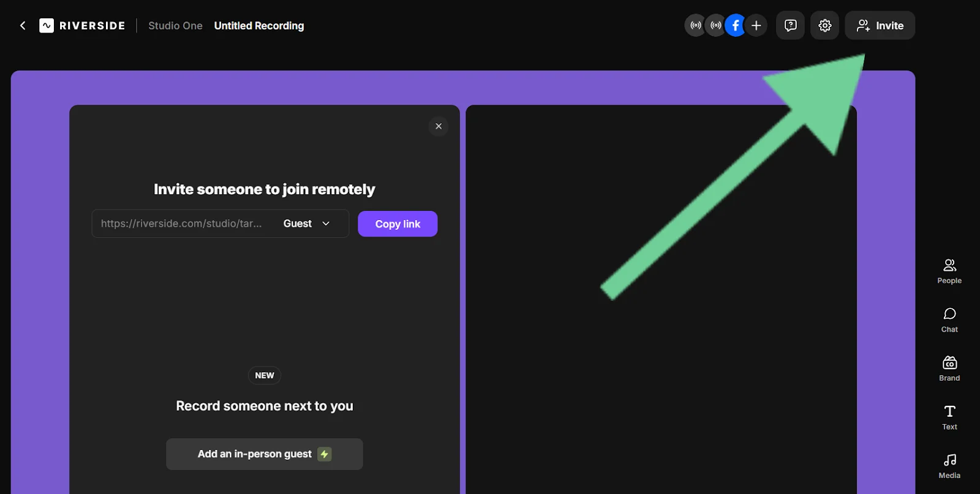Open the Studio One breadcrumb

coord(175,26)
